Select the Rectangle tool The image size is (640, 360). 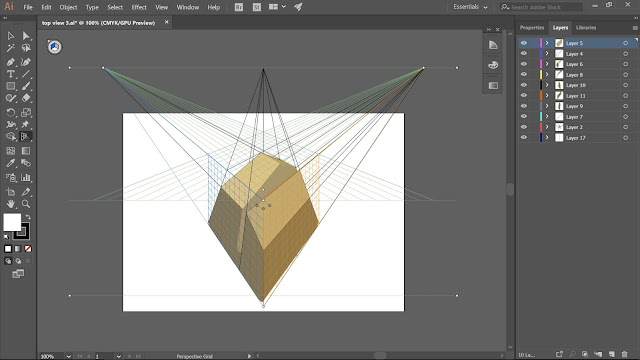pos(11,86)
